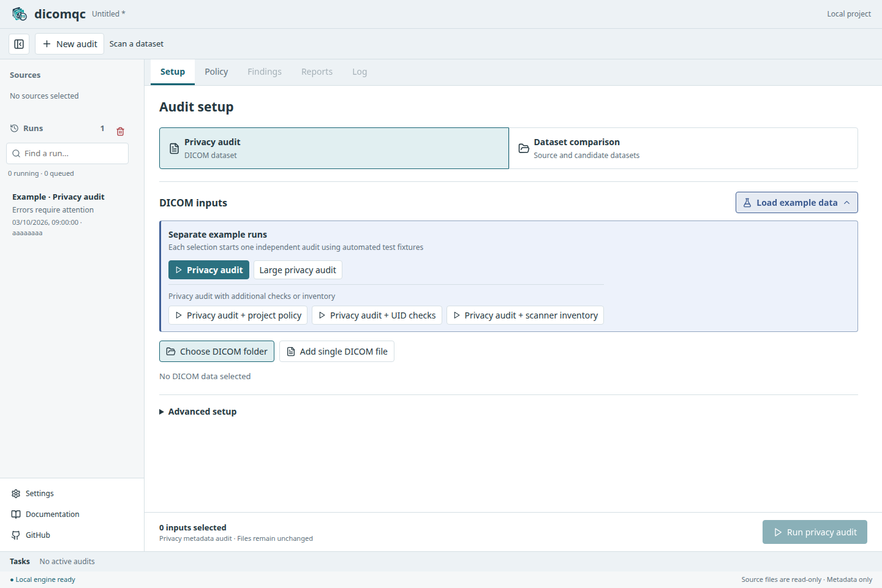Run the Privacy audit example
Viewport: 882px width, 588px height.
tap(209, 270)
